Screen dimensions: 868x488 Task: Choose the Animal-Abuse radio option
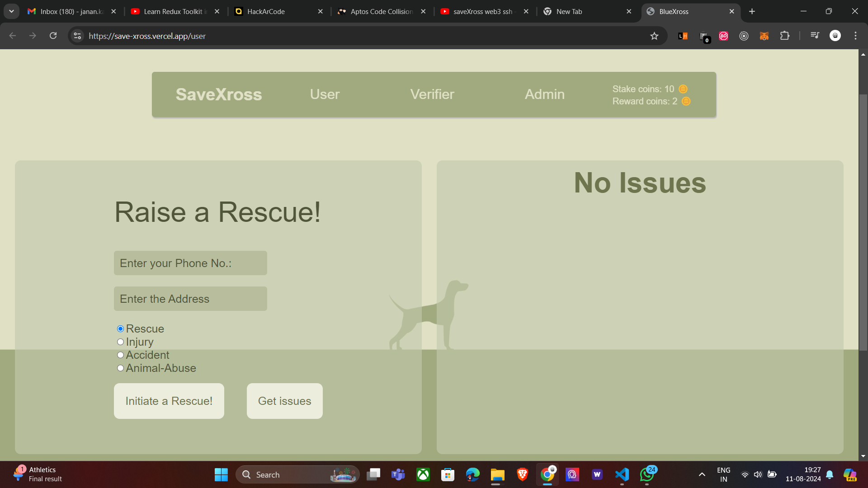120,368
